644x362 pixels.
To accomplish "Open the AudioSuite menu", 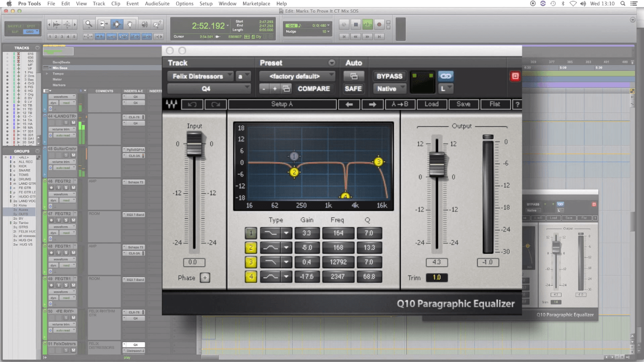I will pos(158,3).
